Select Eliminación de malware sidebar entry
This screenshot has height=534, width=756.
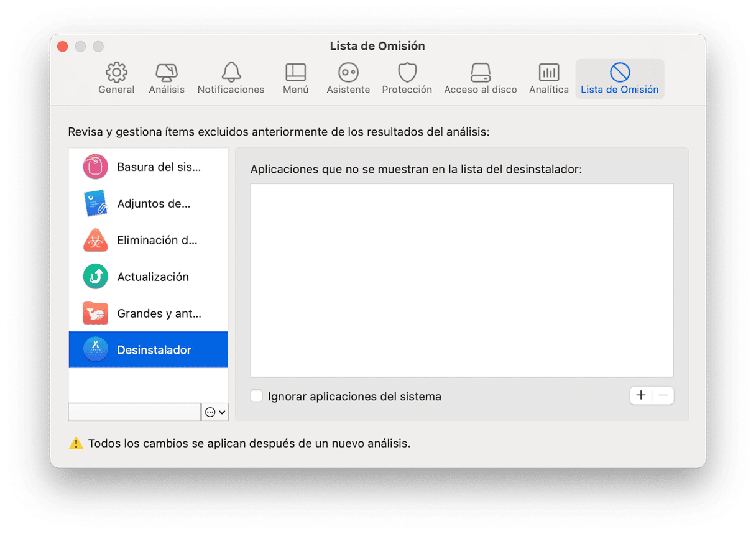tap(148, 241)
